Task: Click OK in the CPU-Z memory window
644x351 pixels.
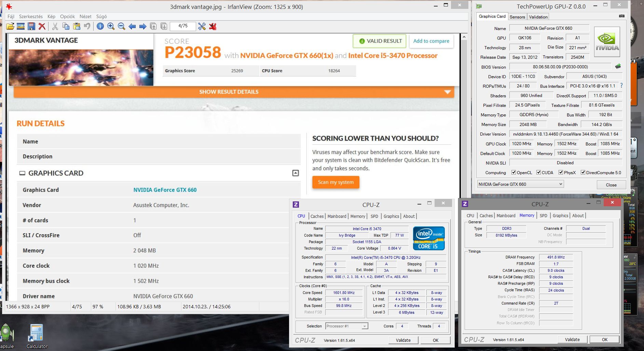Action: [605, 339]
